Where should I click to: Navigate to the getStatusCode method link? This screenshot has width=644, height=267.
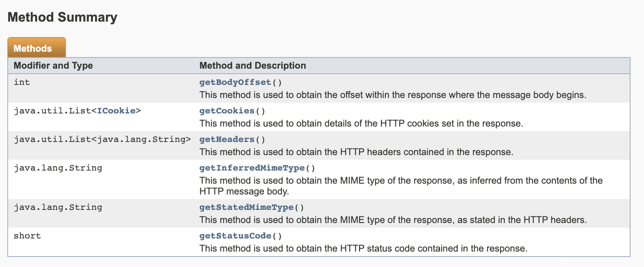pos(235,236)
